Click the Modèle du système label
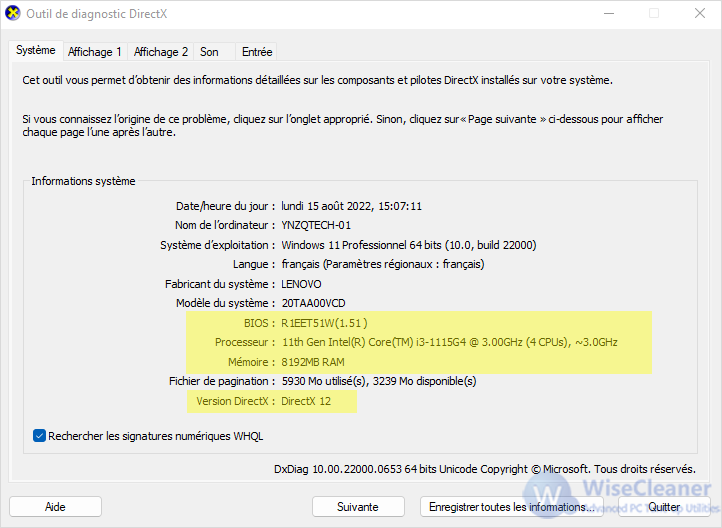This screenshot has width=722, height=528. pyautogui.click(x=225, y=303)
